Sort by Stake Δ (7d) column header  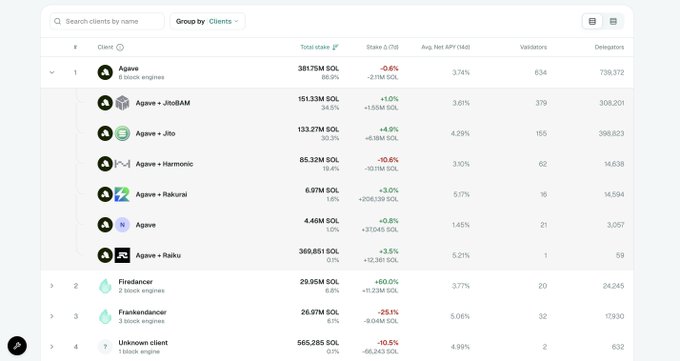tap(382, 47)
